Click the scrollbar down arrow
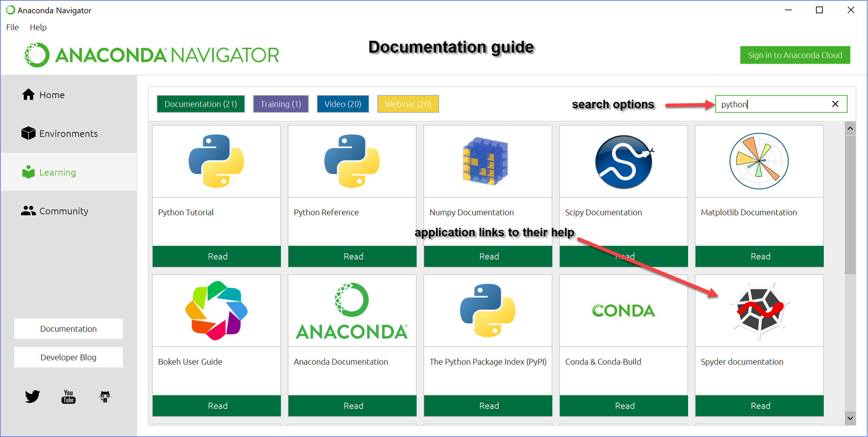Image resolution: width=868 pixels, height=437 pixels. (850, 418)
